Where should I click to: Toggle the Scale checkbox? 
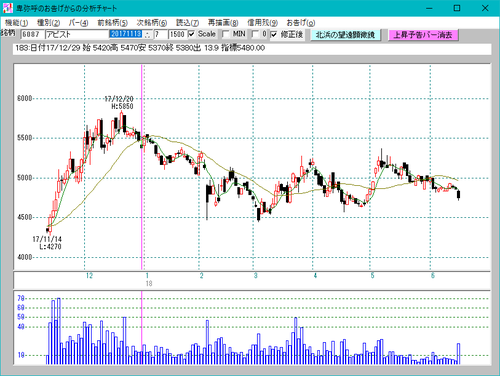(191, 34)
